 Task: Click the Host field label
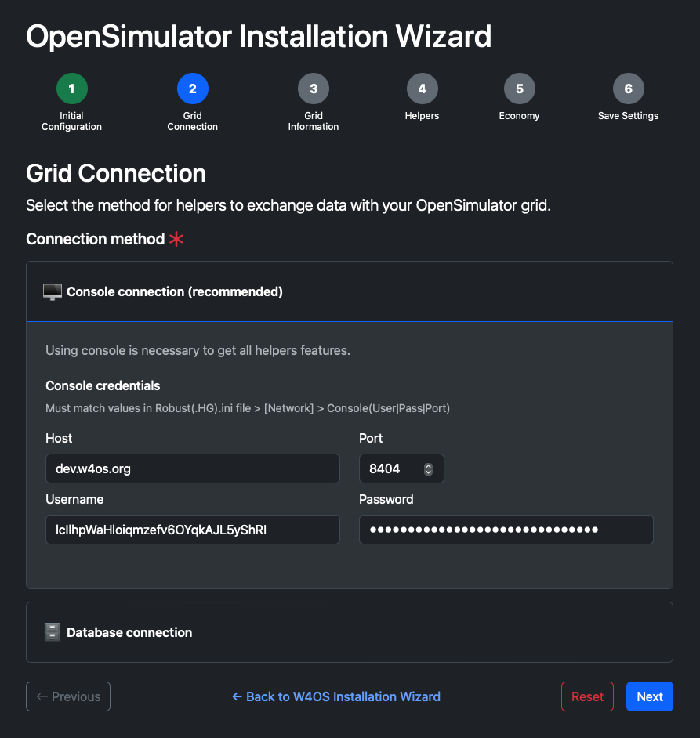(x=59, y=438)
